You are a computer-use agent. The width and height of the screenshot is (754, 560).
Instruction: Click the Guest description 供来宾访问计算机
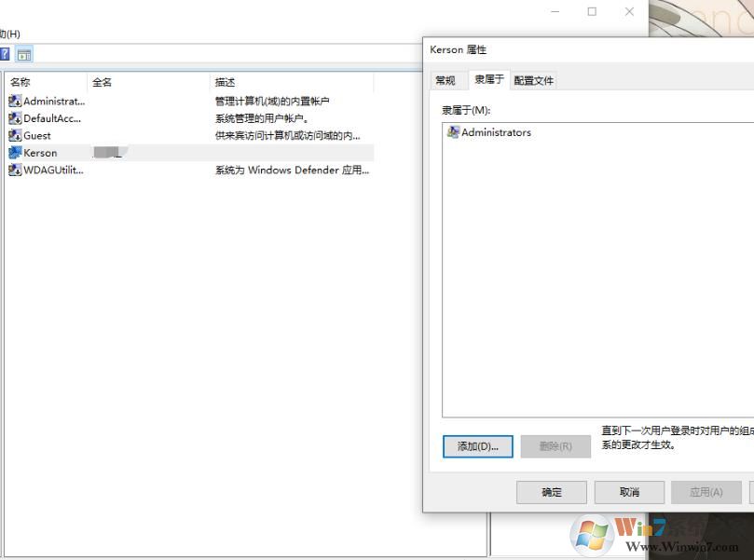pos(287,136)
